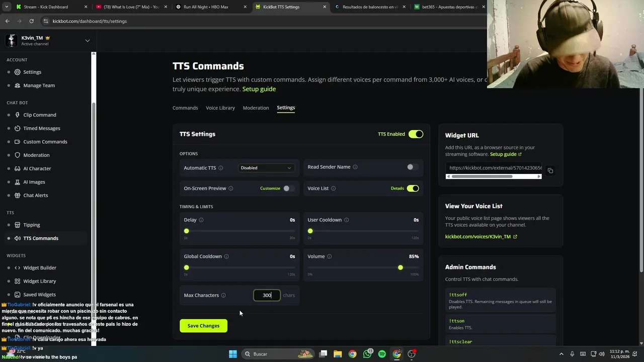Image resolution: width=644 pixels, height=362 pixels.
Task: Open the Settings gear in sidebar
Action: tap(18, 72)
